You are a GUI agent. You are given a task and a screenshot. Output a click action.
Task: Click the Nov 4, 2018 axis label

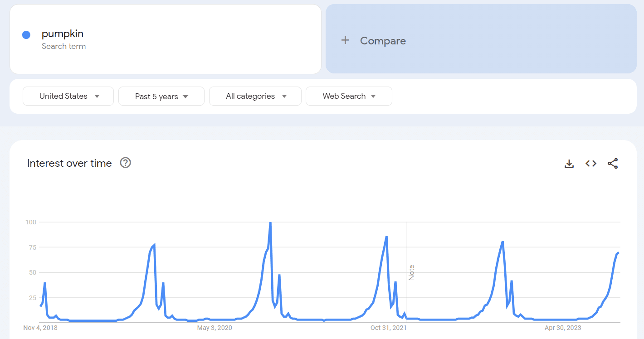(40, 328)
